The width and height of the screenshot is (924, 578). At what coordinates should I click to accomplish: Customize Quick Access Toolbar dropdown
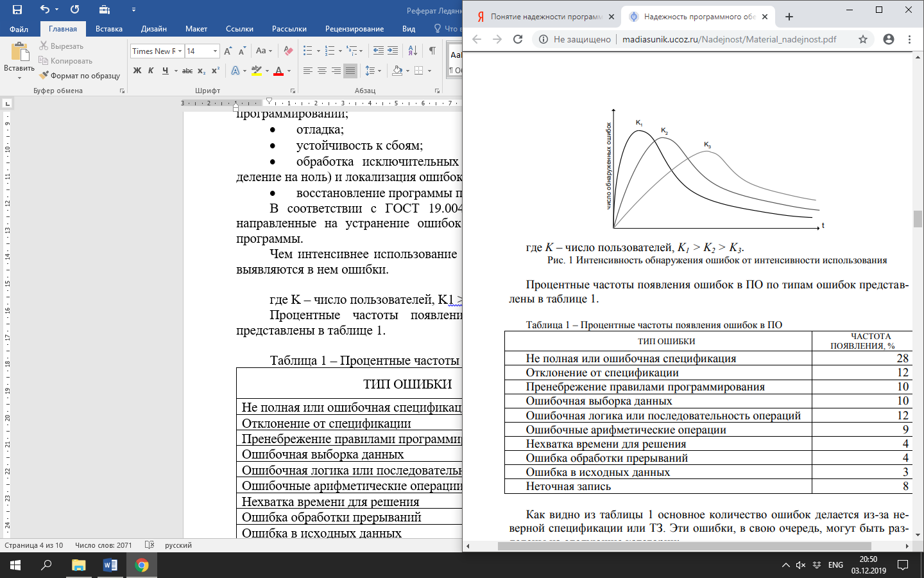(x=133, y=10)
